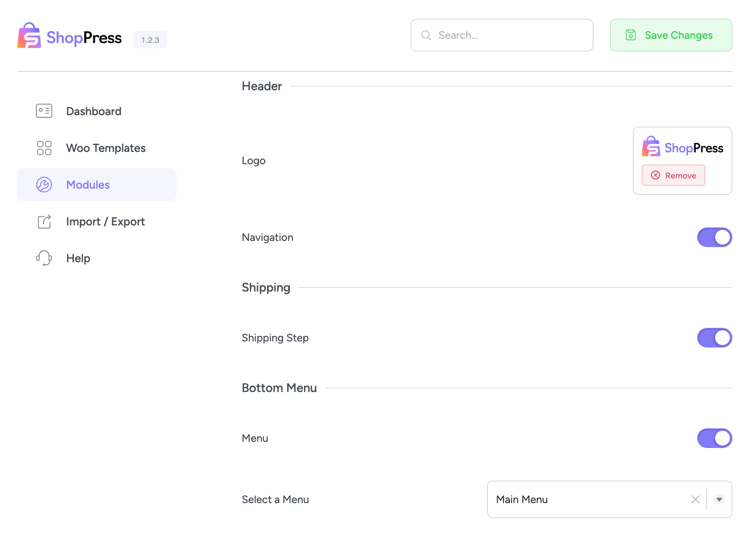Clear the Main Menu selection

click(696, 499)
